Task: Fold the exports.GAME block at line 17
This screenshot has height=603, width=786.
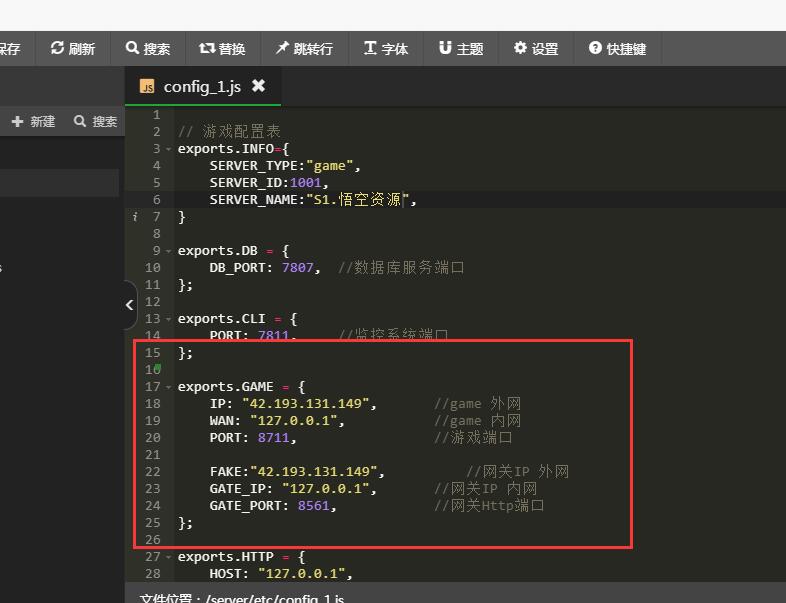Action: coord(169,387)
